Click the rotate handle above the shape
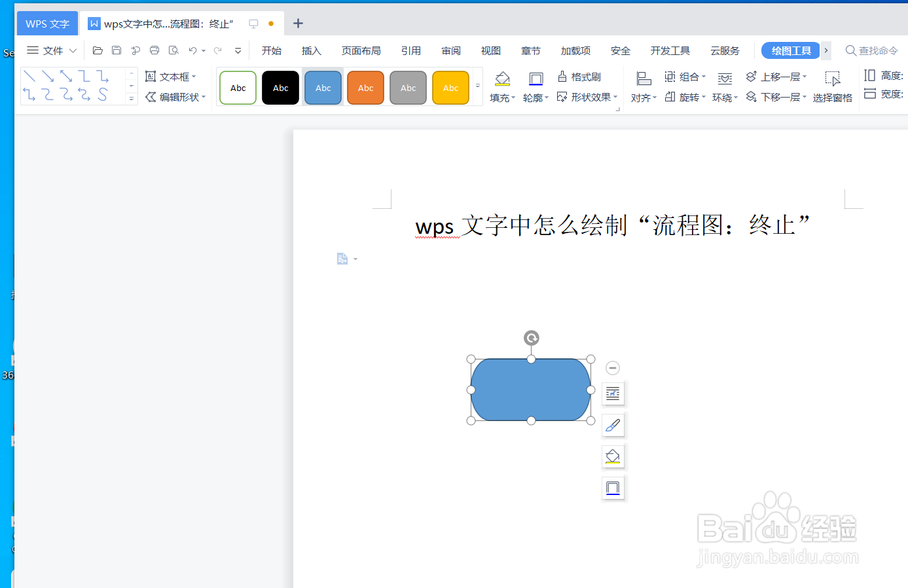The image size is (908, 588). point(532,338)
